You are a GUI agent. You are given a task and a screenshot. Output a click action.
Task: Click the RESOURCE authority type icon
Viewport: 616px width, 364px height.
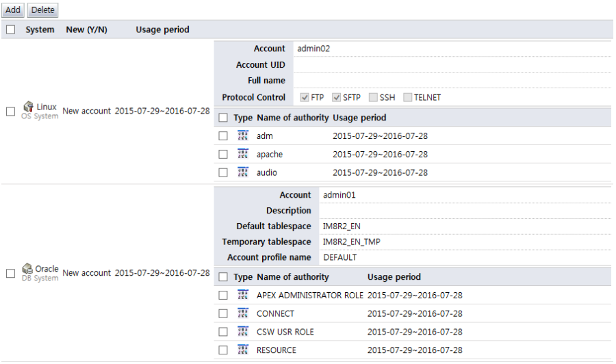tap(243, 350)
